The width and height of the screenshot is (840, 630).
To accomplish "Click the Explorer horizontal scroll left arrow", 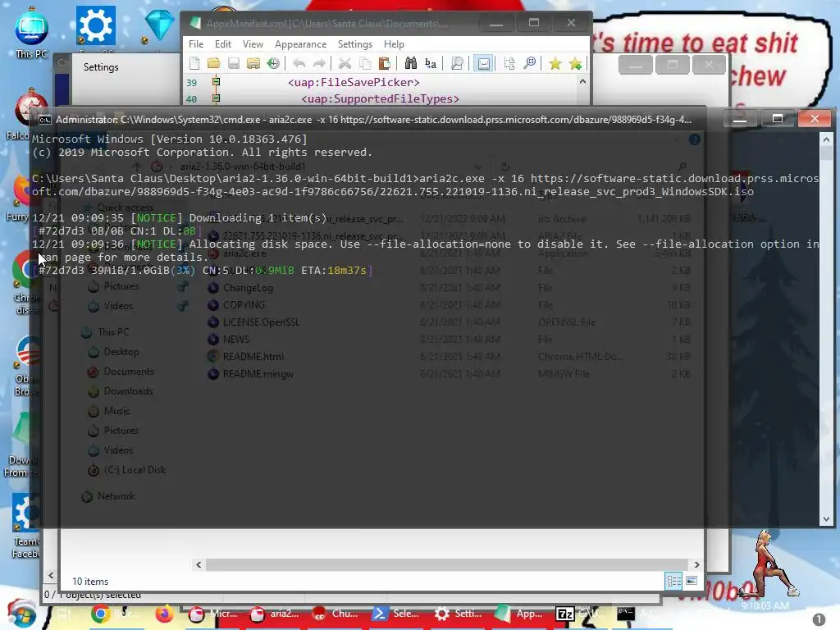I will (x=199, y=564).
